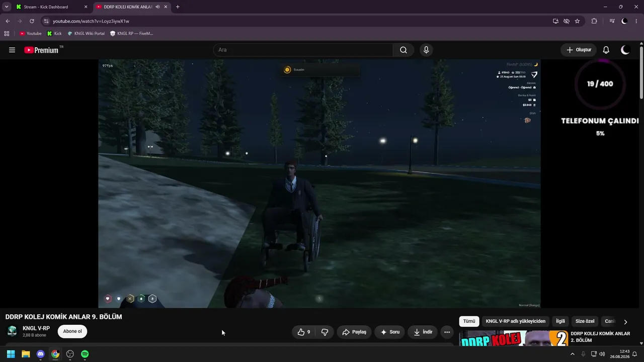
Task: Open the YouTube guide hamburger menu
Action: [12, 50]
